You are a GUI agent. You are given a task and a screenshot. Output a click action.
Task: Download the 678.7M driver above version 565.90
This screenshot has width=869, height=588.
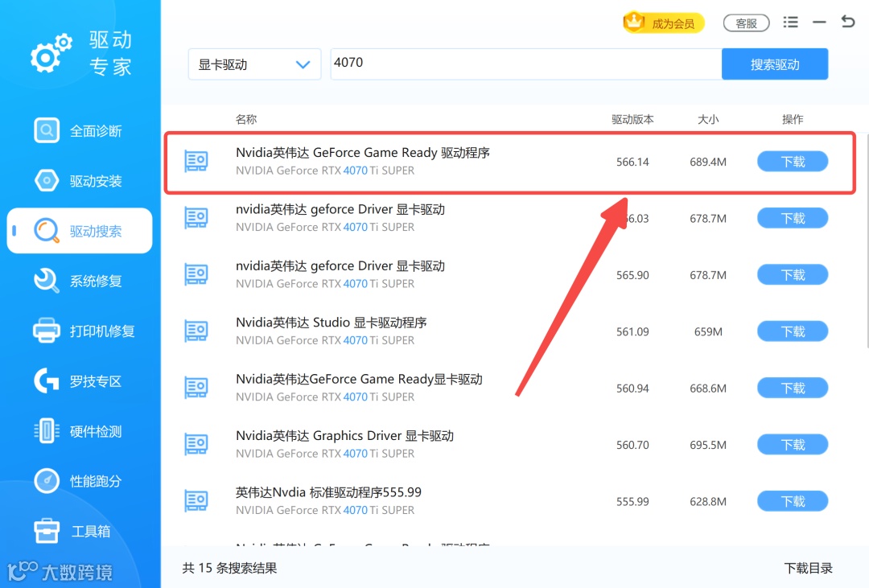tap(793, 218)
